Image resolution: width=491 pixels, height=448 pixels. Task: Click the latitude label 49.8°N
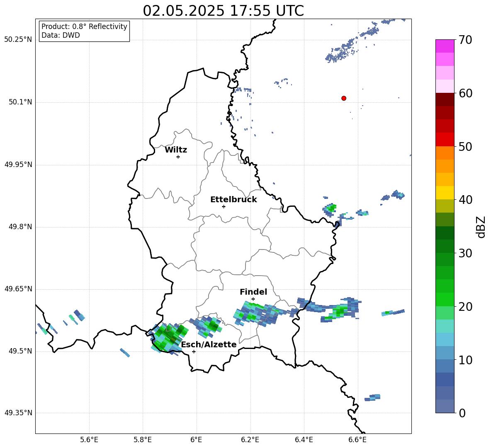(20, 227)
